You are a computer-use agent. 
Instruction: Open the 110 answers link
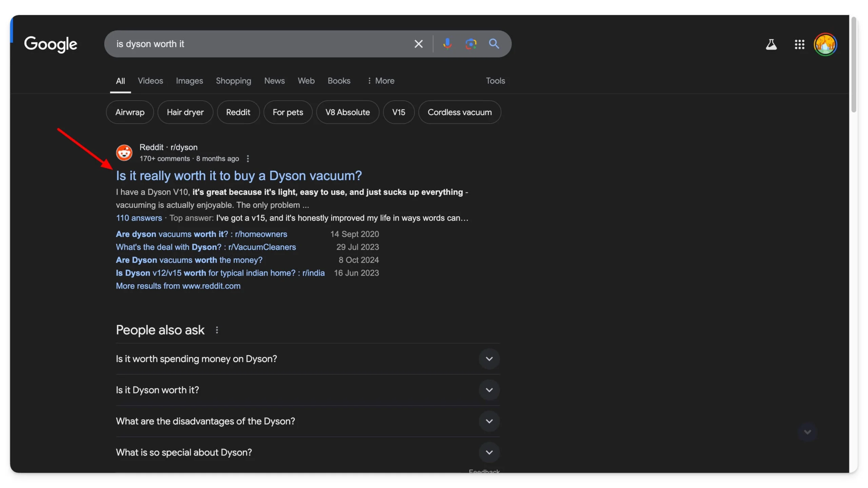pos(139,218)
